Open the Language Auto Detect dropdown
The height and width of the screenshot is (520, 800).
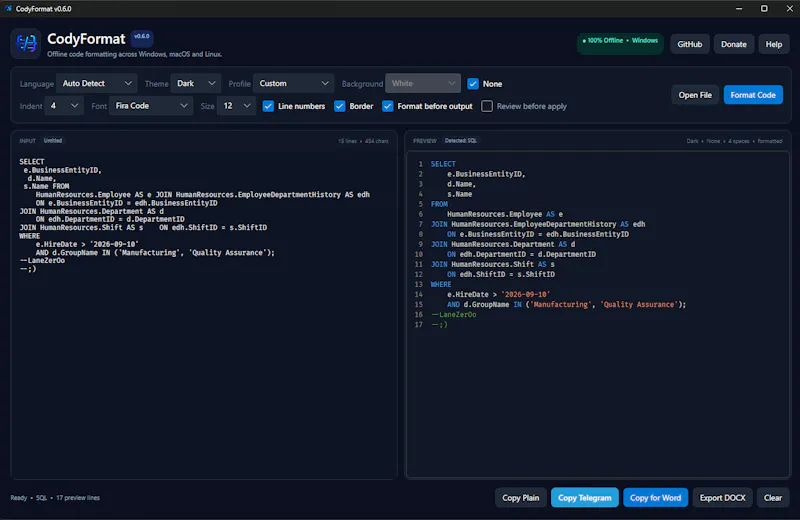pos(96,83)
